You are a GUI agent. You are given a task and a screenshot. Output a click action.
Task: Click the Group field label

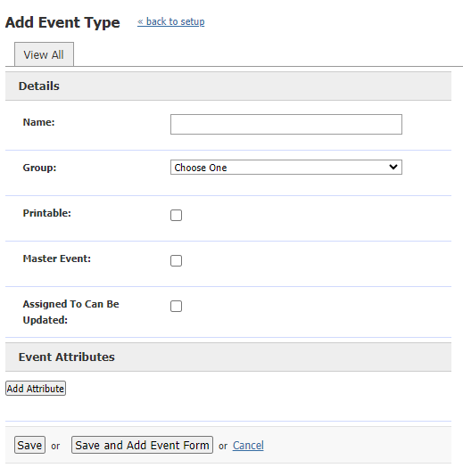coord(40,168)
